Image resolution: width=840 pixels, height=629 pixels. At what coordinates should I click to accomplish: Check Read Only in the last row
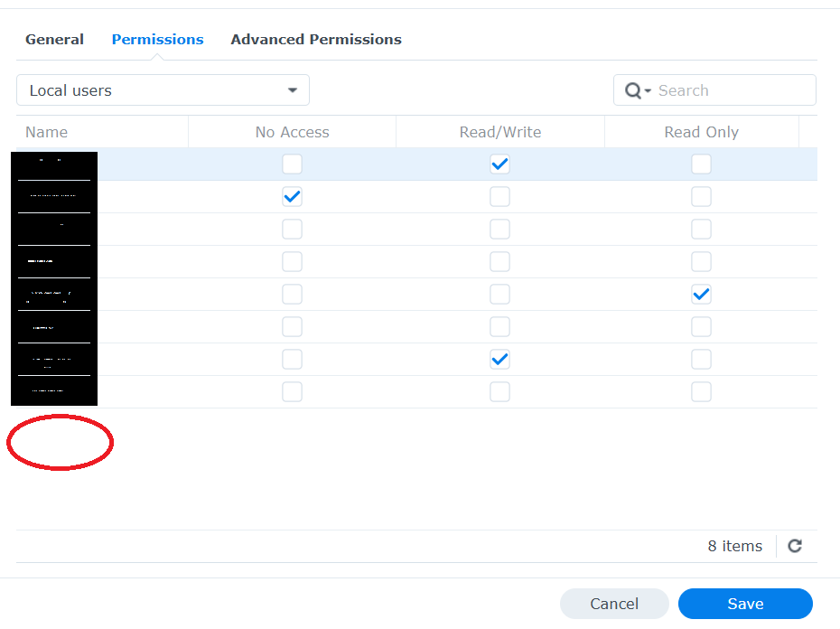coord(701,392)
